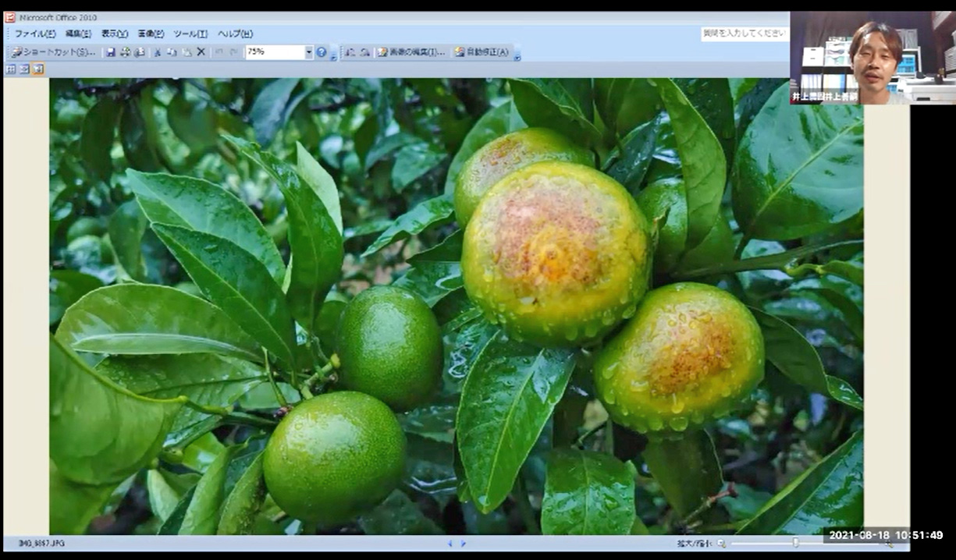Image resolution: width=956 pixels, height=560 pixels.
Task: Print the picture using the printer icon
Action: click(125, 52)
